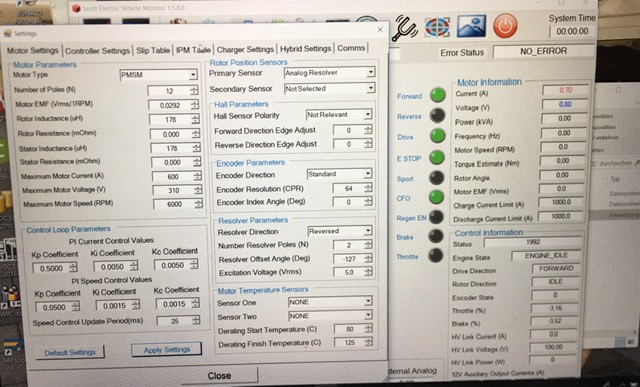
Task: Toggle the Sport mode indicator
Action: (x=437, y=178)
